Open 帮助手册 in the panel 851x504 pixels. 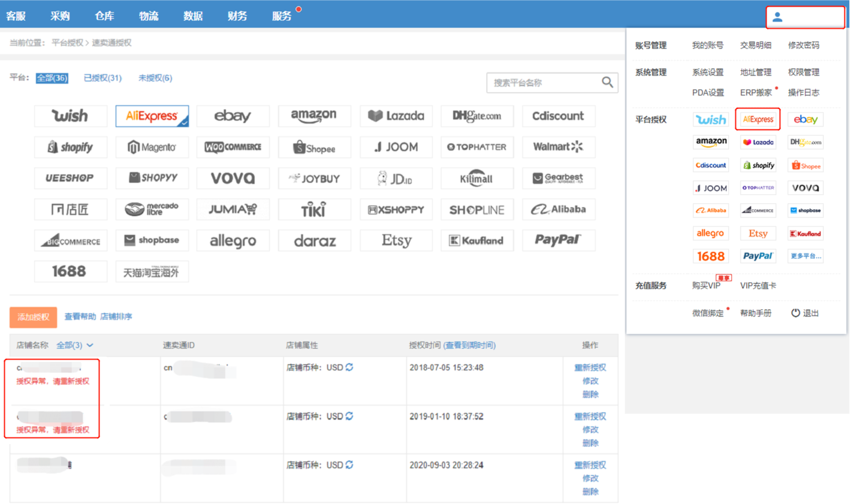tap(756, 313)
